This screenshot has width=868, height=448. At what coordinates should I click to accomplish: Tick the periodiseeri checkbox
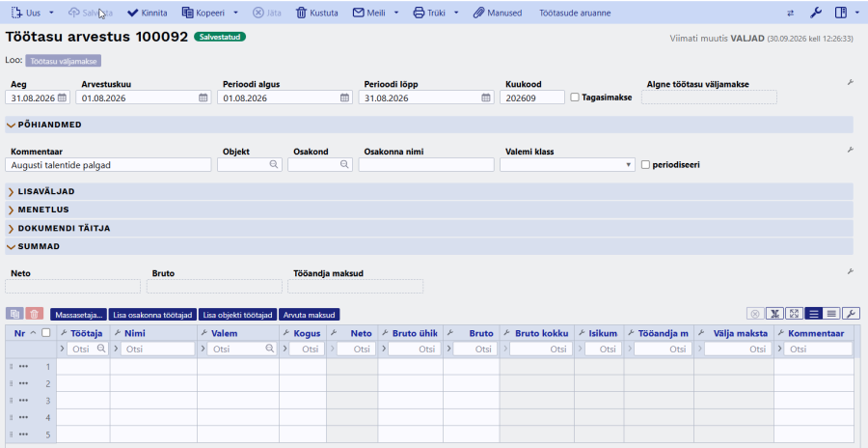coord(645,164)
